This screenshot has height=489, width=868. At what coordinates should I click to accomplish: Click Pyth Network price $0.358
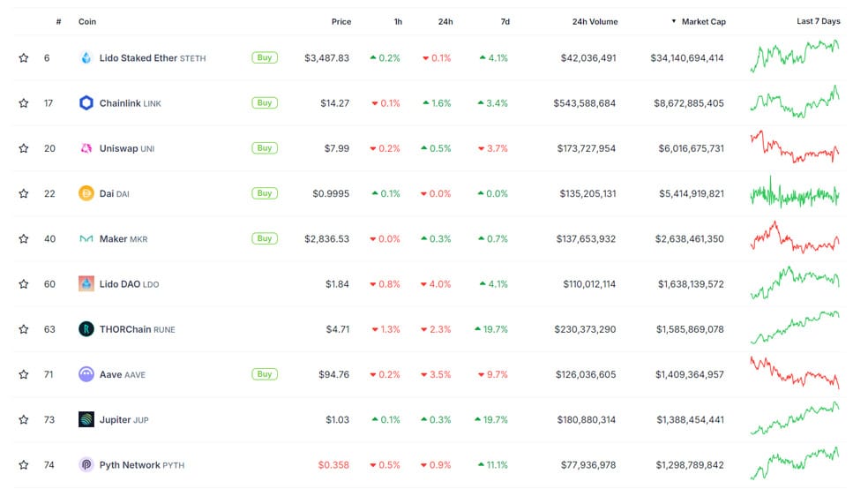(333, 465)
